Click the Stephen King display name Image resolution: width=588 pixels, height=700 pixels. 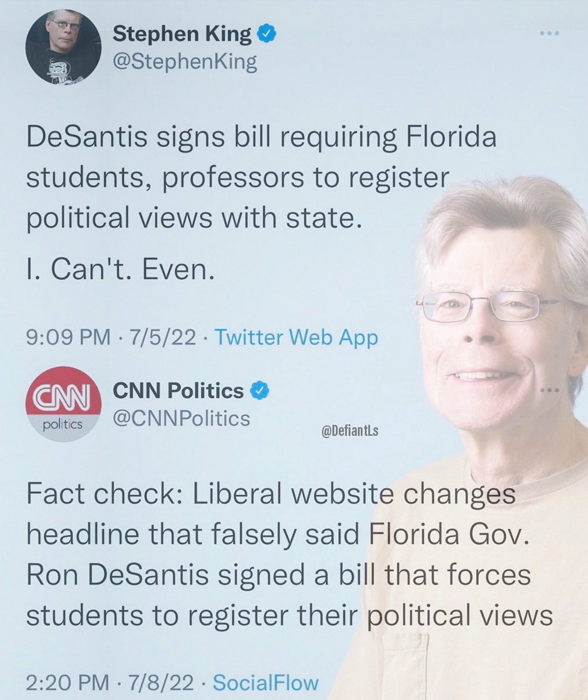[x=182, y=34]
